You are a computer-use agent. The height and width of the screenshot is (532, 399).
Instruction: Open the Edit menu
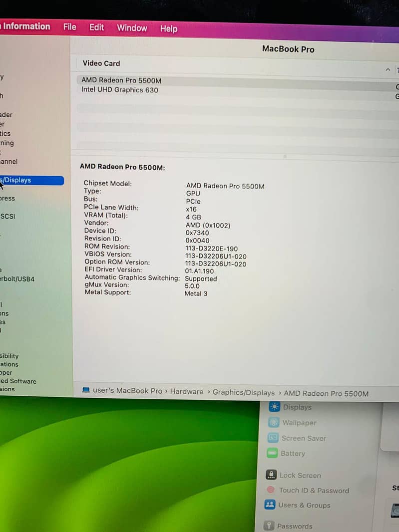pyautogui.click(x=96, y=27)
